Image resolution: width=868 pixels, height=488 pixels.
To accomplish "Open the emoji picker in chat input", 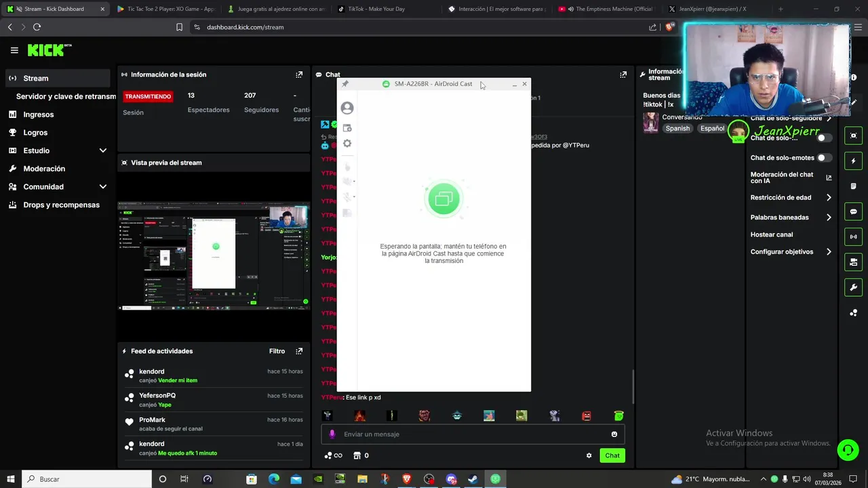I will click(x=614, y=434).
